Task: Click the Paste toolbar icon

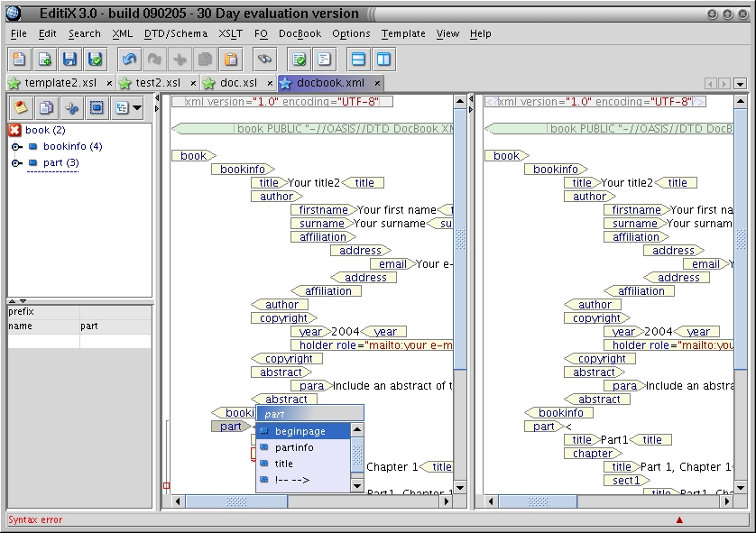Action: coord(230,60)
